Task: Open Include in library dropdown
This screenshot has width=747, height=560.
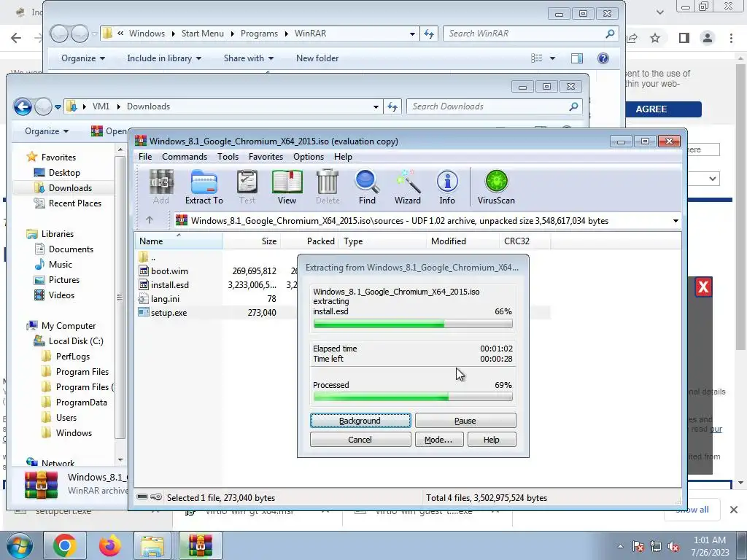Action: coord(164,58)
